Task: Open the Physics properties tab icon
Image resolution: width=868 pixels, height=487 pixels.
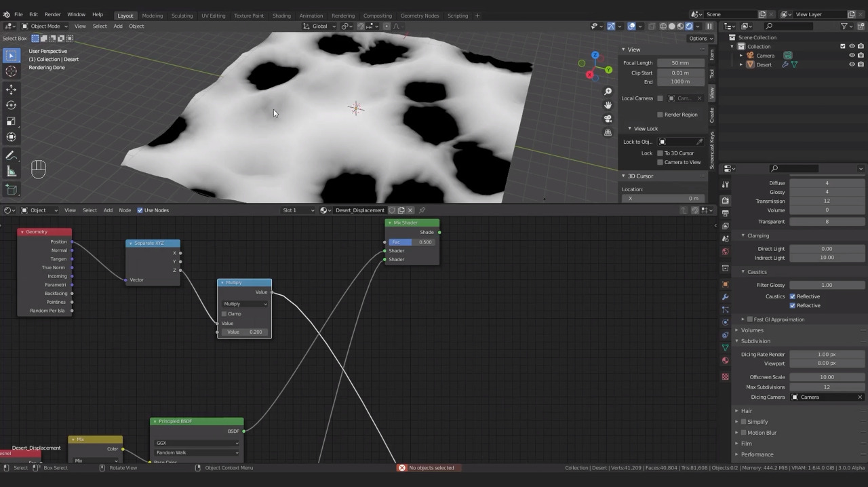Action: coord(725,322)
